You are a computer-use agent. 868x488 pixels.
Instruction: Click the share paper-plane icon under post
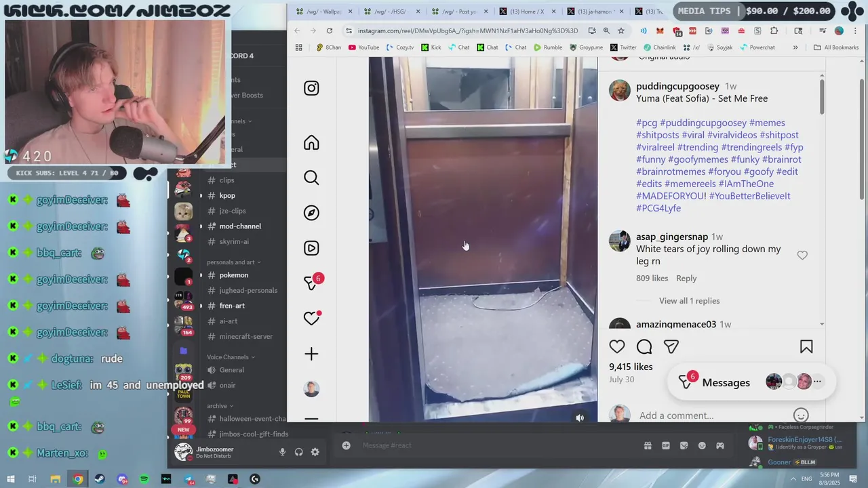click(x=671, y=347)
